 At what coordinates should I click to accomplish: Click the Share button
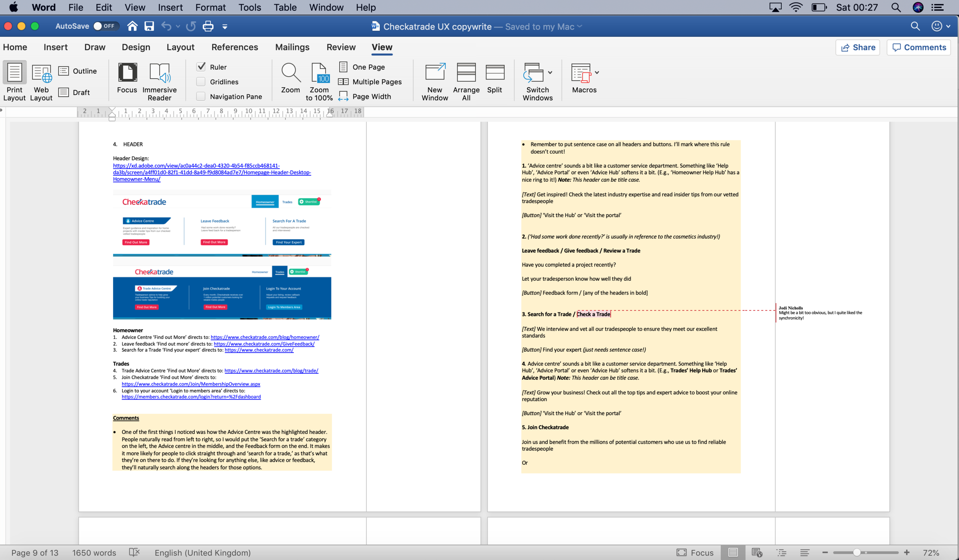click(x=857, y=47)
